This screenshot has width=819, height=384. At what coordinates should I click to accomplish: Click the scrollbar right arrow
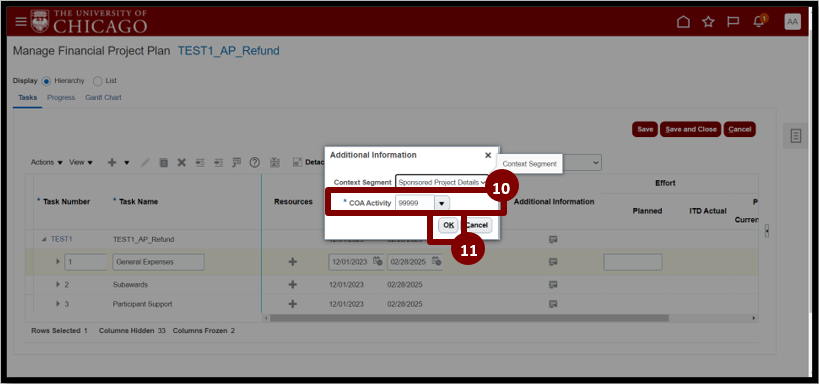point(753,318)
